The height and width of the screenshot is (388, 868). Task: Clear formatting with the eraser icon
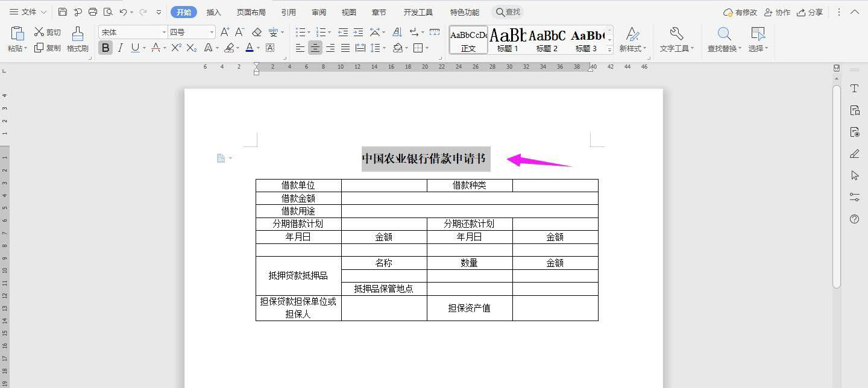pos(257,32)
